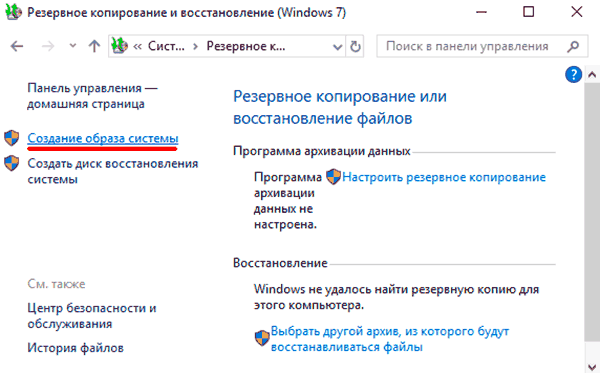
Task: Open the Создание образа системы link
Action: (103, 138)
